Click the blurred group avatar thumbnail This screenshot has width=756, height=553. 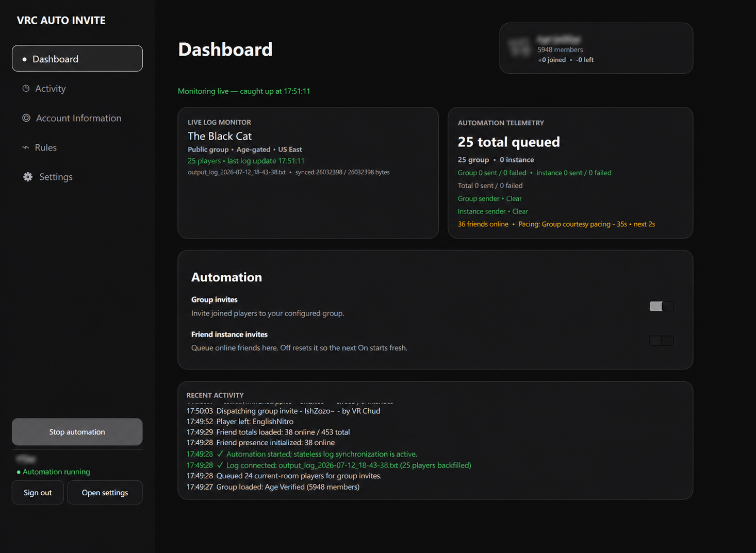pyautogui.click(x=519, y=48)
